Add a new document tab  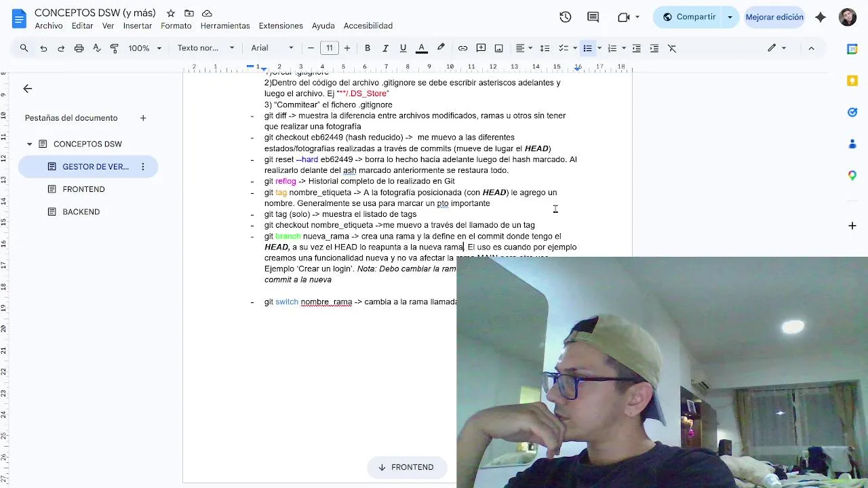point(143,118)
